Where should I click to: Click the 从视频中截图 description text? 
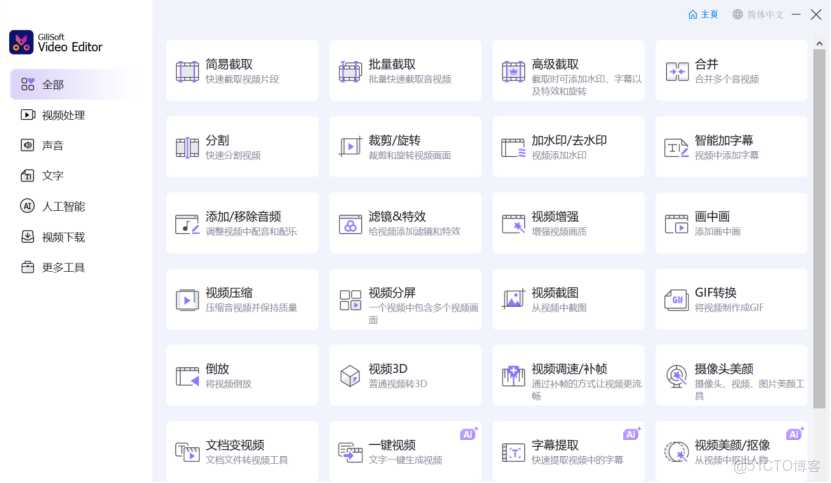559,308
